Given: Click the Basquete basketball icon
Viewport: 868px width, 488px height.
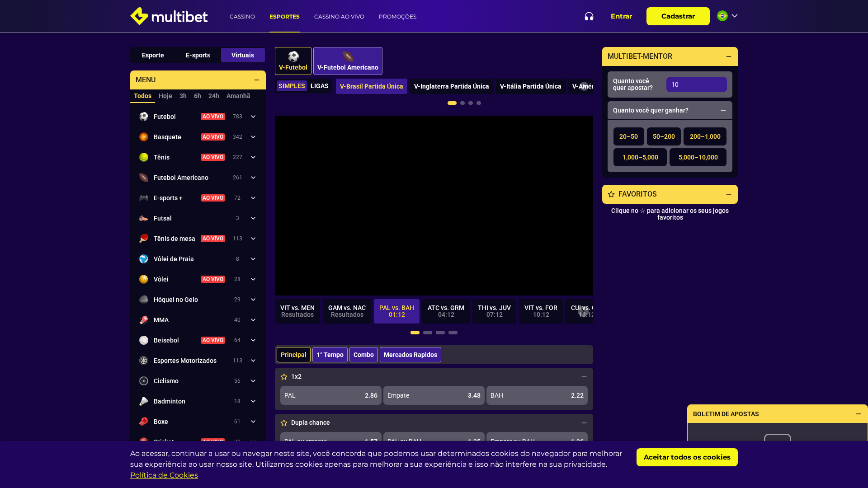Looking at the screenshot, I should [144, 137].
